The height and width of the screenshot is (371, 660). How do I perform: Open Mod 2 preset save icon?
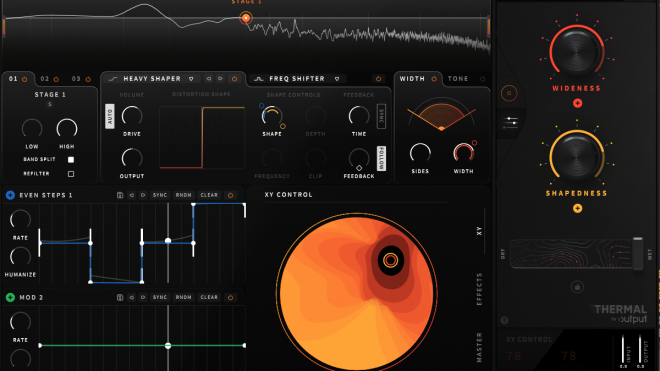pyautogui.click(x=120, y=297)
